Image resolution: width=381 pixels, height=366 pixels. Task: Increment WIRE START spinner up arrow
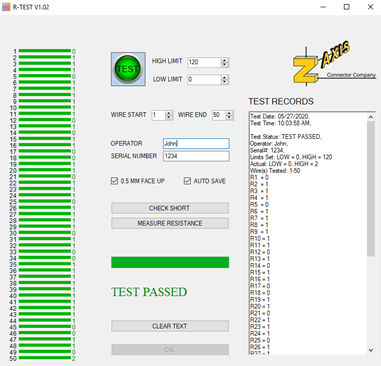(169, 113)
